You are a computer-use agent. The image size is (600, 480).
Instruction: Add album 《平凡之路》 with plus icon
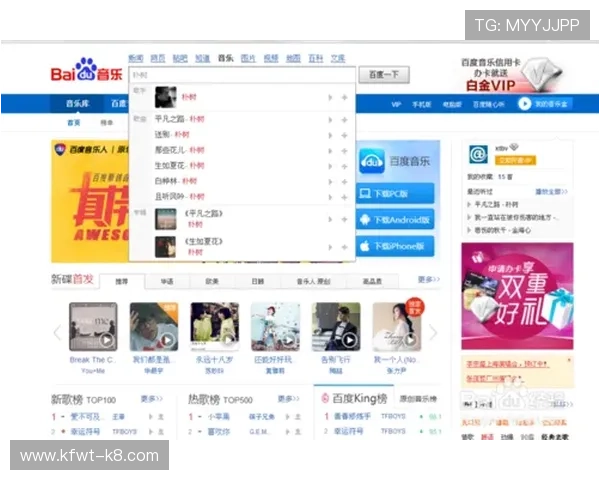pos(344,219)
